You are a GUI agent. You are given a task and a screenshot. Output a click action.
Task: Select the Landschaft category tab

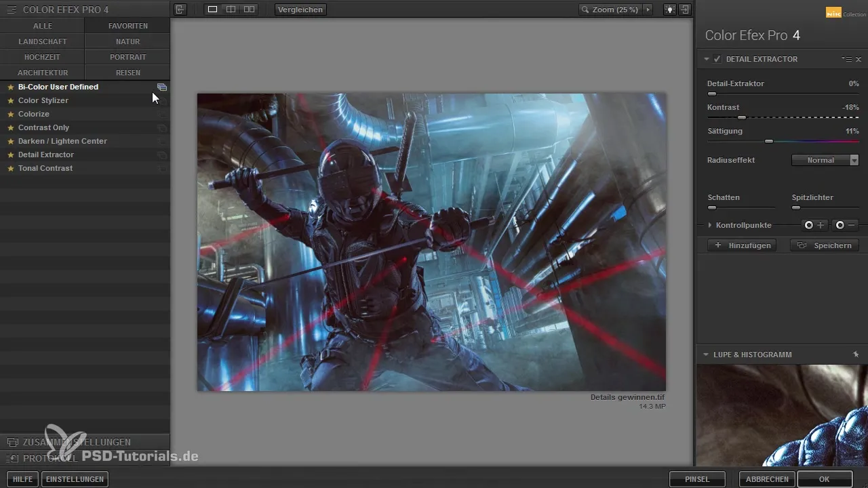[42, 41]
